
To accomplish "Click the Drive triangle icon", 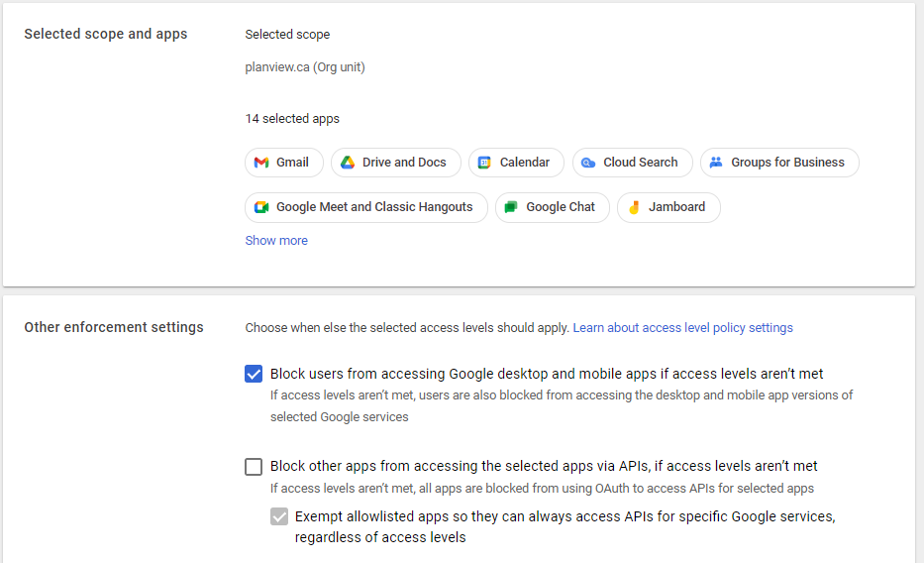I will click(x=348, y=163).
